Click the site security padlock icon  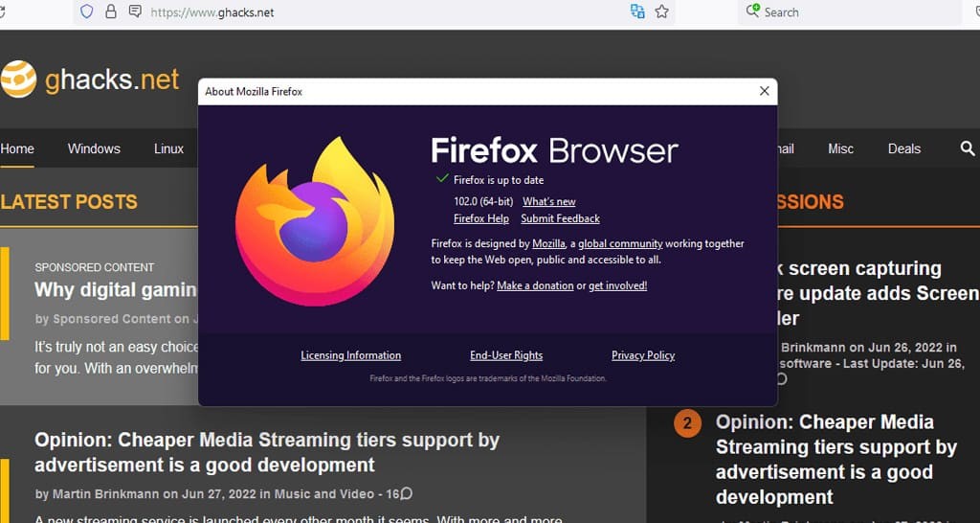111,12
